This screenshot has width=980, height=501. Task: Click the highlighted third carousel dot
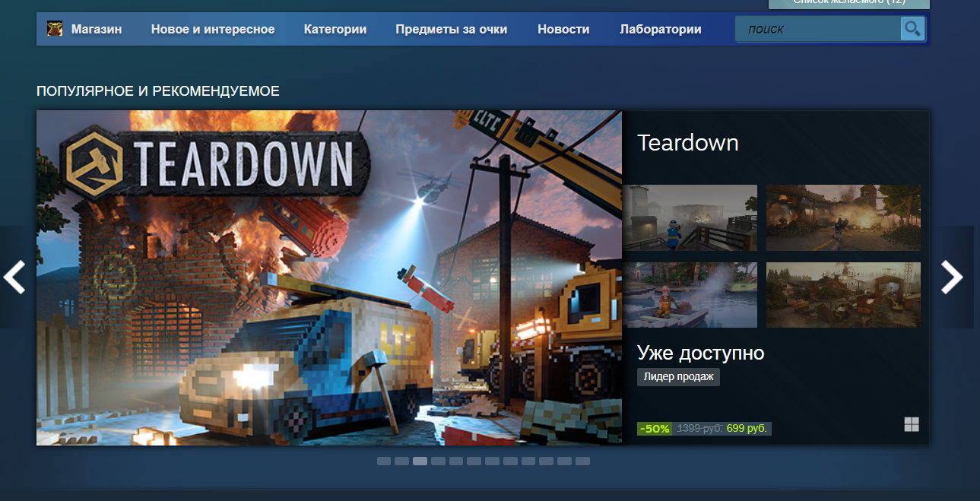pyautogui.click(x=420, y=461)
